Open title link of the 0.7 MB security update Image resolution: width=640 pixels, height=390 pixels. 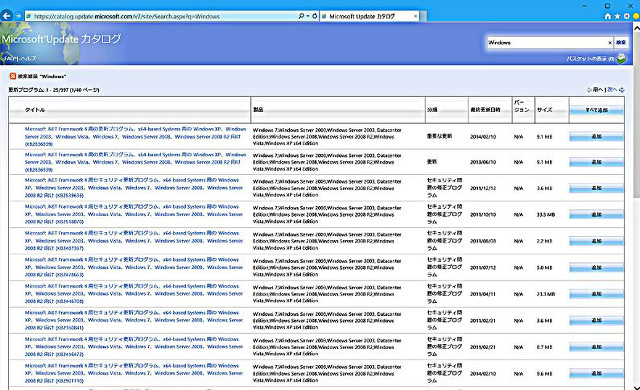pyautogui.click(x=133, y=347)
